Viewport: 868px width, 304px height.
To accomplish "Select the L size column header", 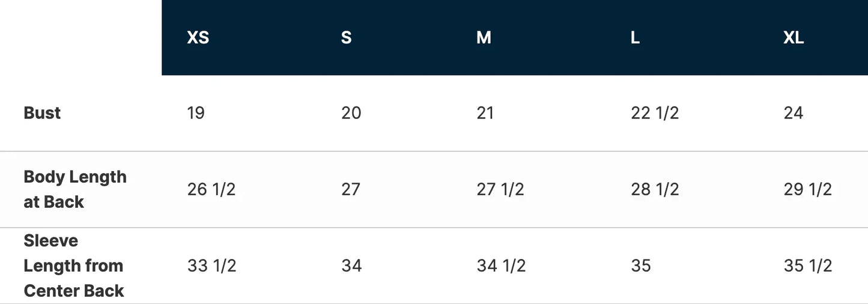I will (635, 38).
